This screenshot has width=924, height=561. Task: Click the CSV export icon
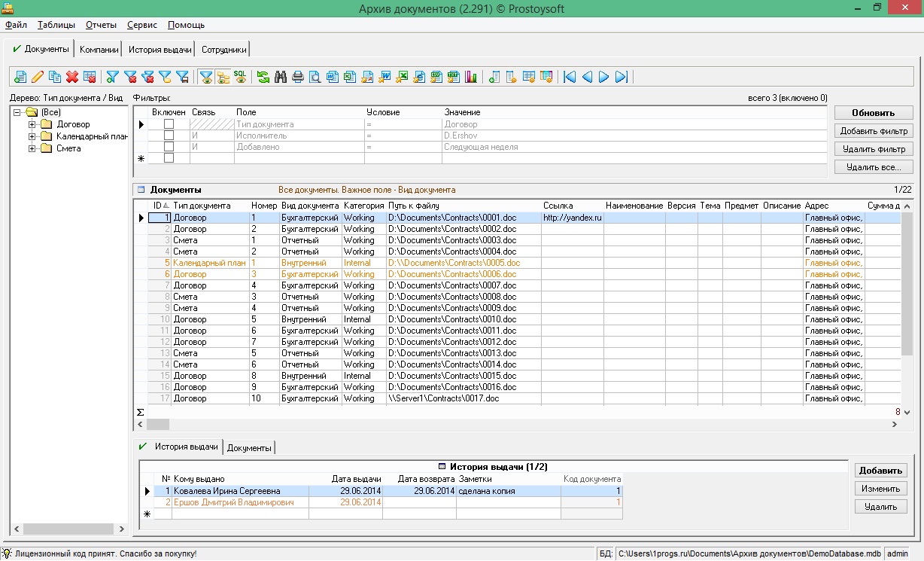[436, 76]
